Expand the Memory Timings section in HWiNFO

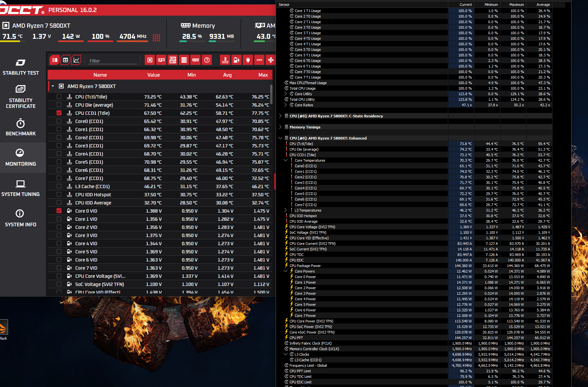click(x=280, y=127)
